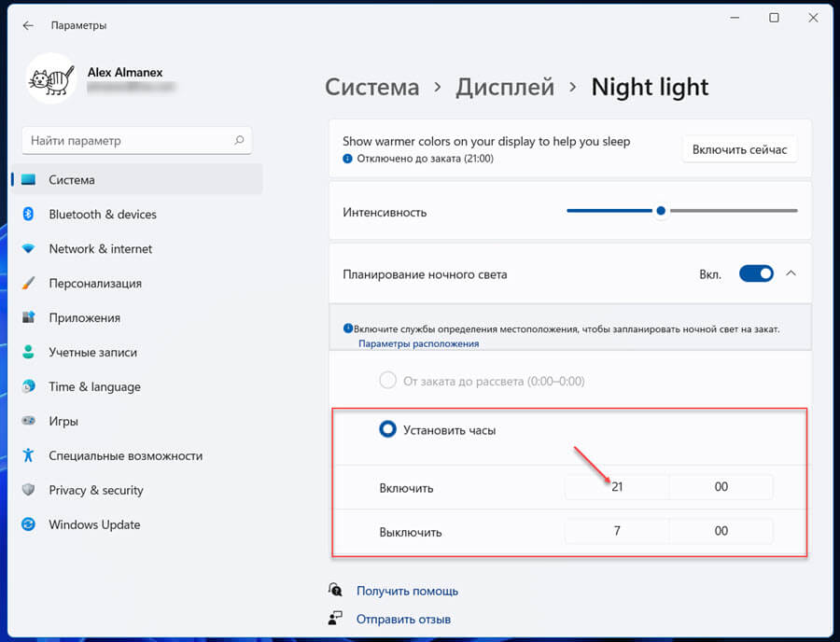Click the Персонализация brush icon
The image size is (840, 642).
[28, 284]
